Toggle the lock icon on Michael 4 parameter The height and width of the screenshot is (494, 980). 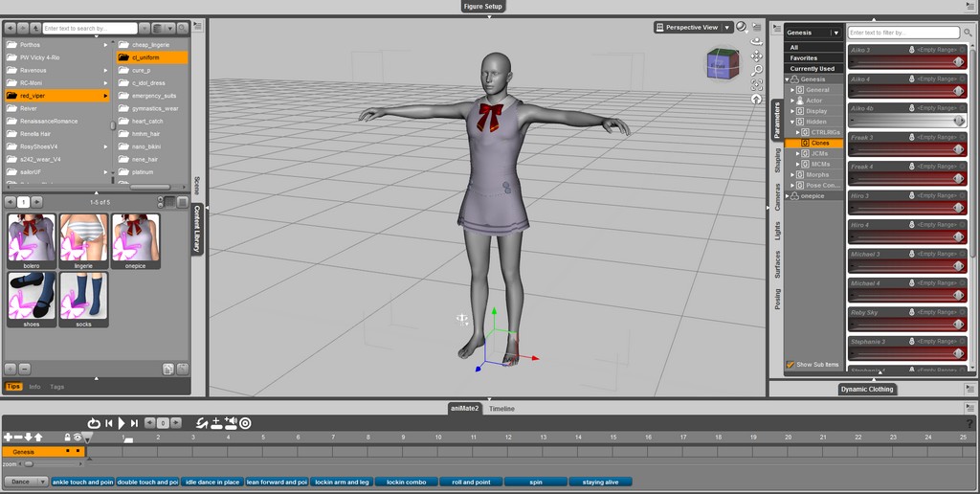click(912, 283)
